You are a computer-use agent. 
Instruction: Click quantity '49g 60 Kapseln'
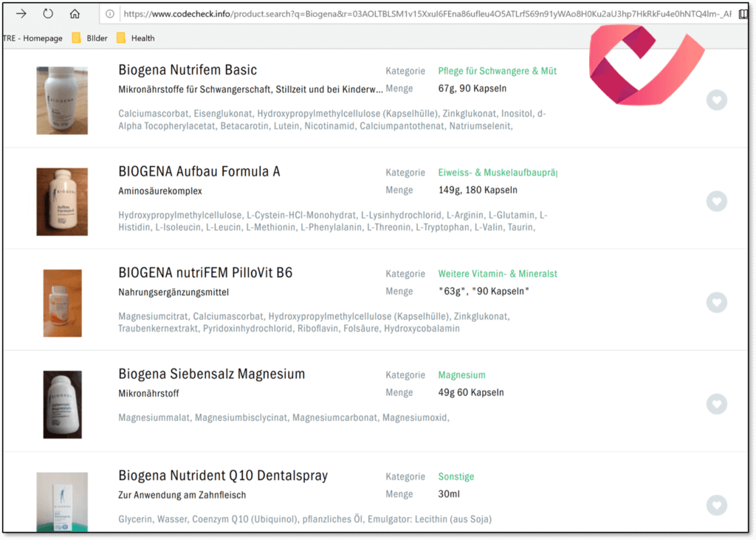click(470, 392)
